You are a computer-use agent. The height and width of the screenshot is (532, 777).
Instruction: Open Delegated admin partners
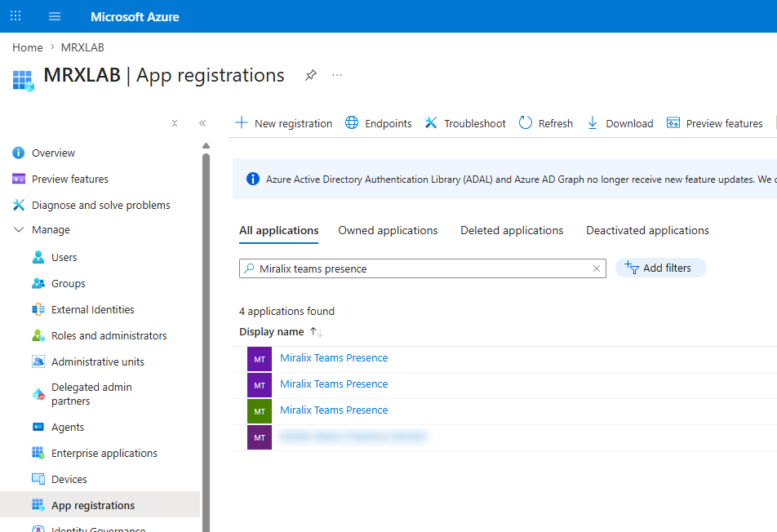coord(91,394)
